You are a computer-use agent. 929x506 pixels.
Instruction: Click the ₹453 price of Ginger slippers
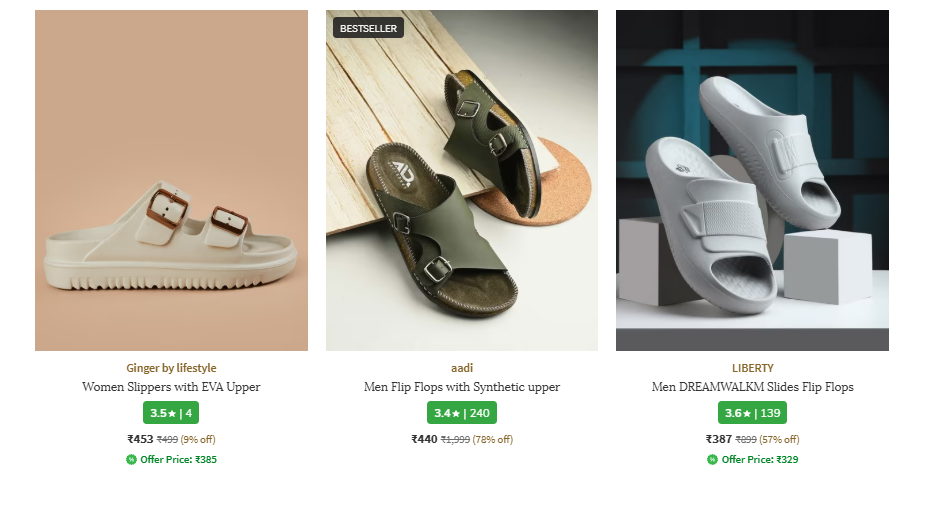coord(140,439)
